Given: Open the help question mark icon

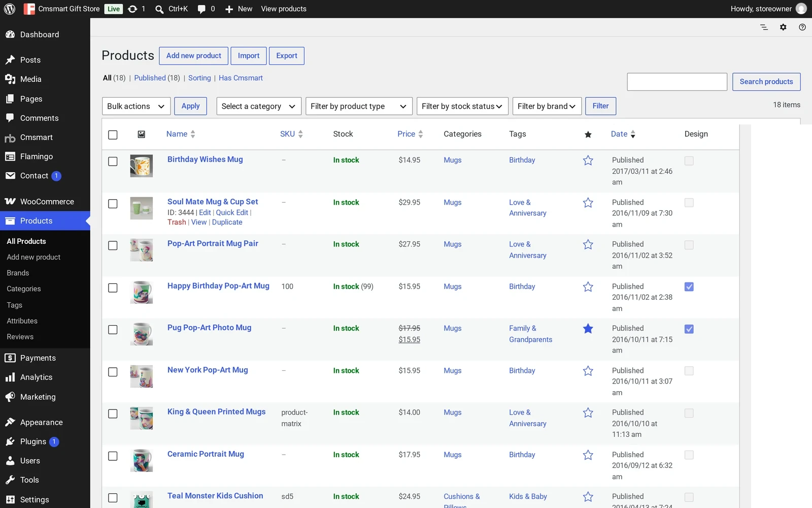Looking at the screenshot, I should pyautogui.click(x=802, y=27).
